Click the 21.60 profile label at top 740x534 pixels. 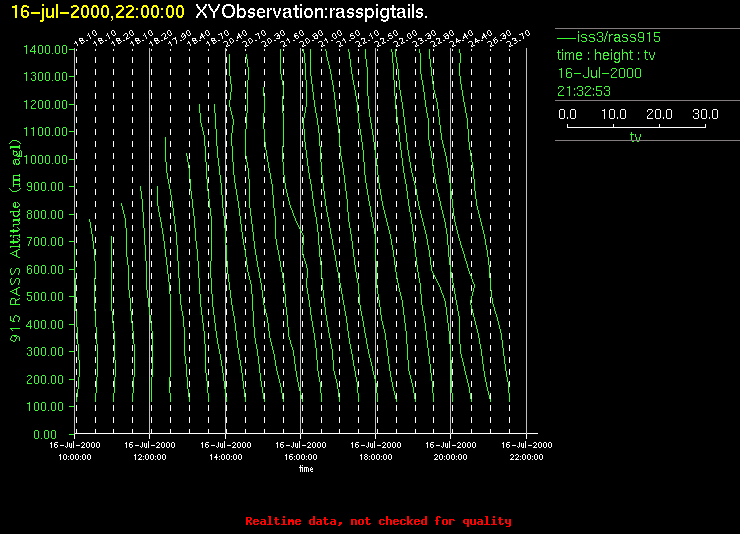[x=293, y=38]
